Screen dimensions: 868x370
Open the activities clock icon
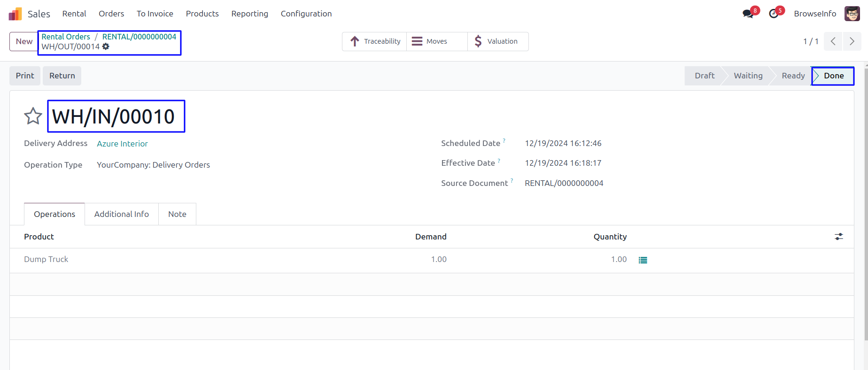click(774, 14)
